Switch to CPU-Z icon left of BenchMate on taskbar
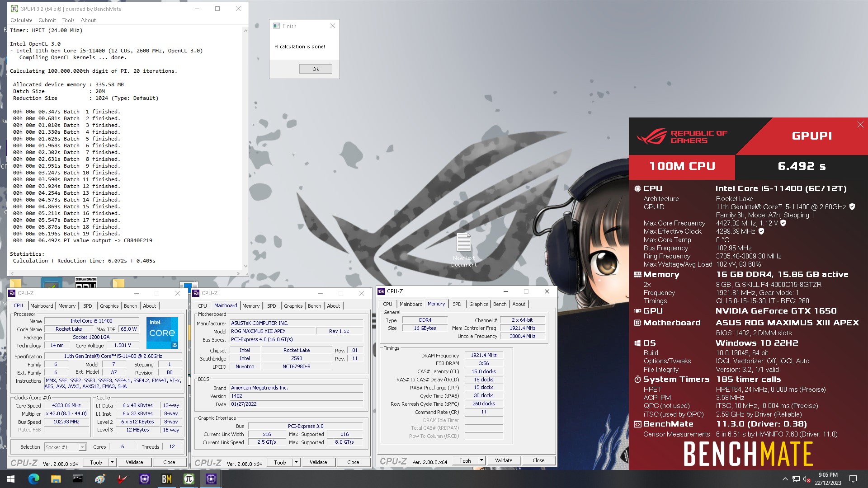This screenshot has width=868, height=488. 145,479
